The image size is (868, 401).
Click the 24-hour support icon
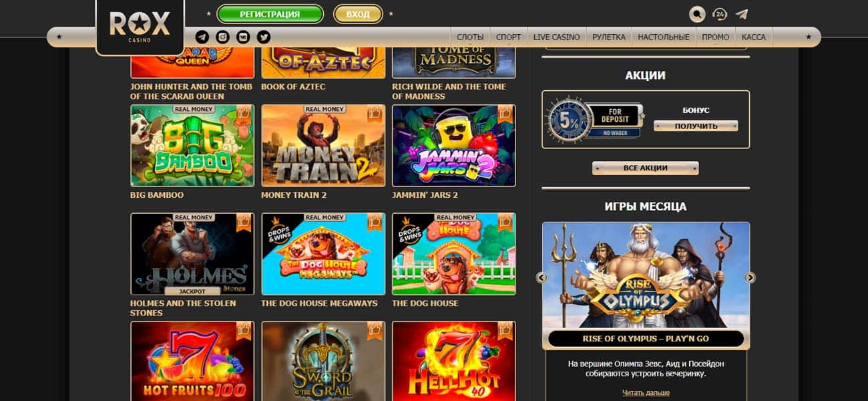[x=719, y=14]
